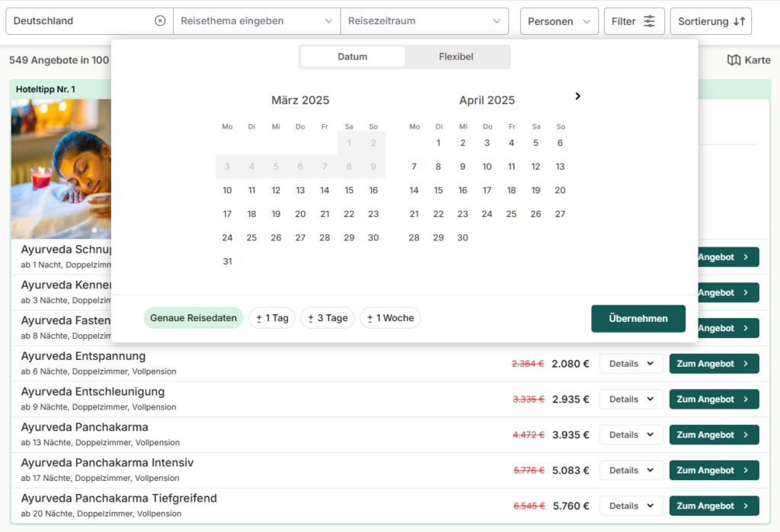
Task: Open the Personen dropdown
Action: point(559,21)
